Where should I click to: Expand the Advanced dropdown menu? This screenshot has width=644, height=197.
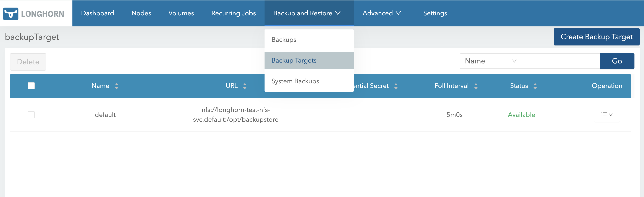pyautogui.click(x=381, y=13)
